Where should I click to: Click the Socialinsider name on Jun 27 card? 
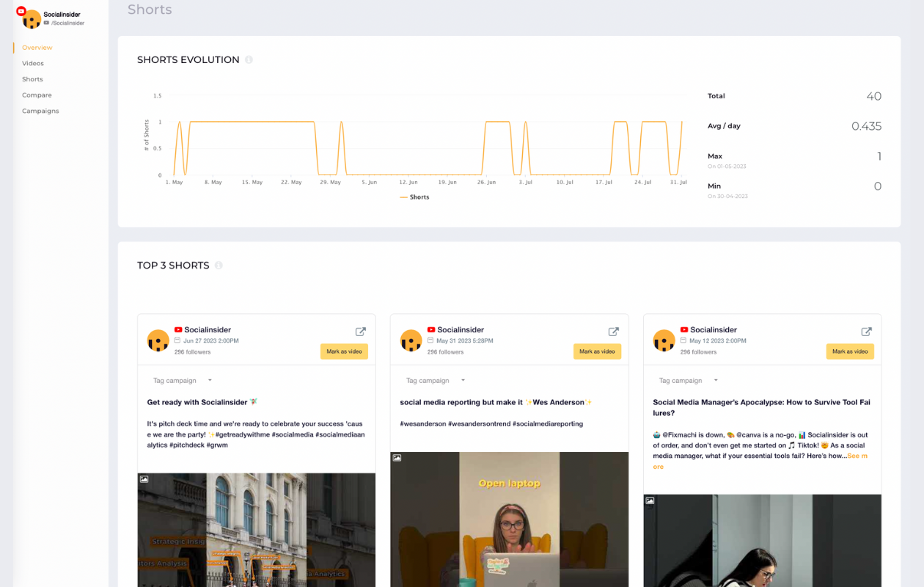click(208, 330)
